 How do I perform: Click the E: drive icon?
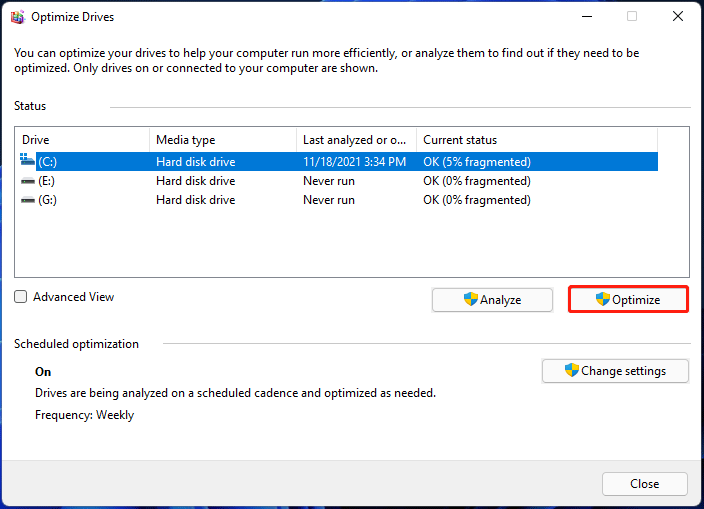coord(28,181)
